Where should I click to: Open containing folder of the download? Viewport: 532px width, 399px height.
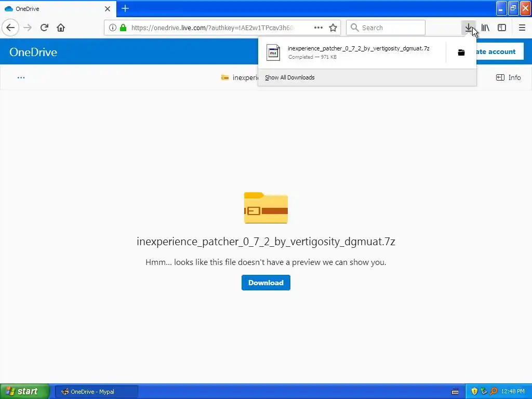coord(461,52)
